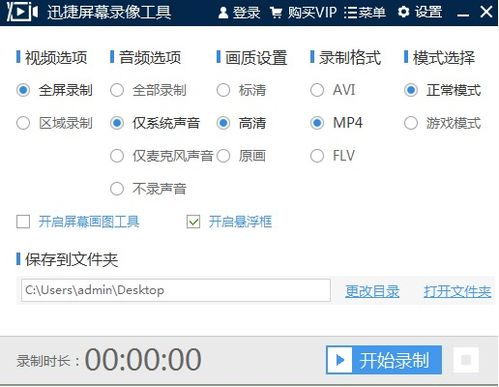Click 开始录制 button
This screenshot has width=499, height=387.
pyautogui.click(x=384, y=360)
